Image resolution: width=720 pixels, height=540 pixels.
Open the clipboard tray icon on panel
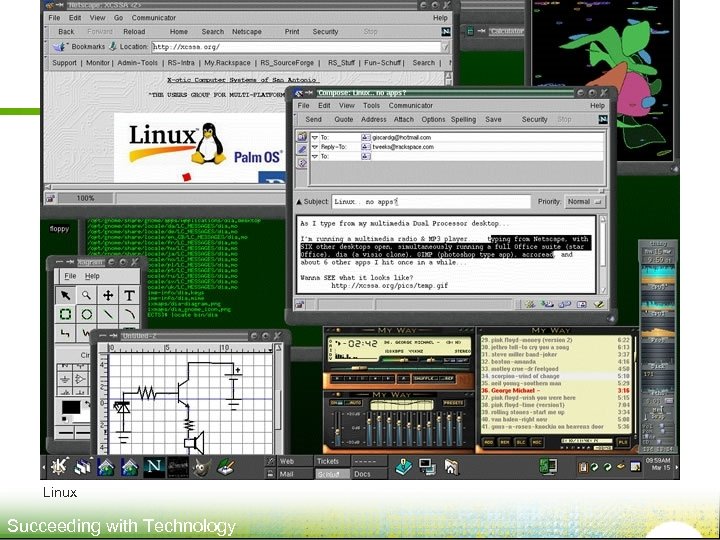coord(583,467)
